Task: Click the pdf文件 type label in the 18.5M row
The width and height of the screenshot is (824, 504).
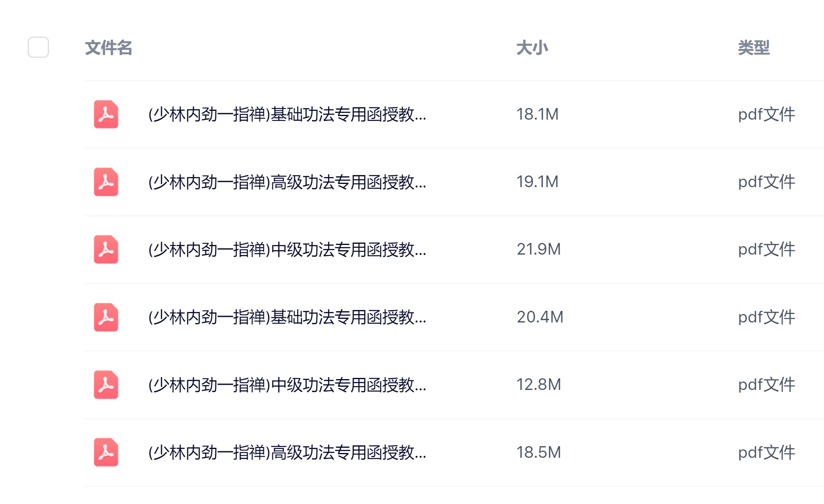Action: (766, 452)
